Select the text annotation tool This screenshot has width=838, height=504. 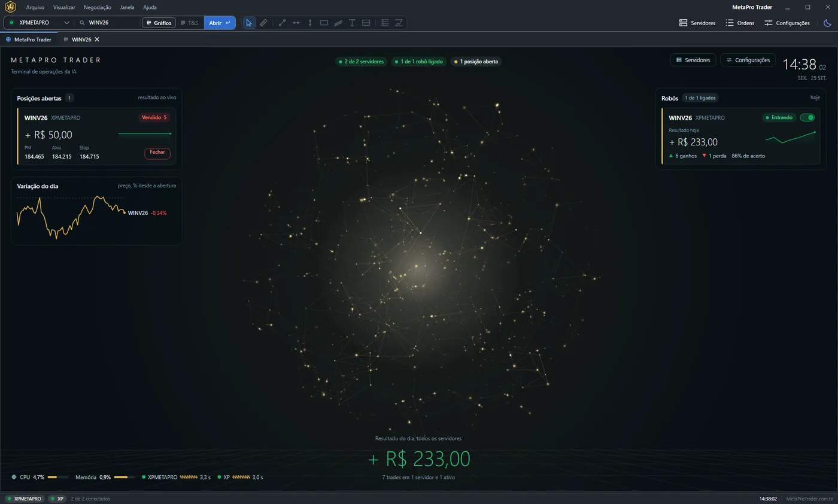(352, 23)
